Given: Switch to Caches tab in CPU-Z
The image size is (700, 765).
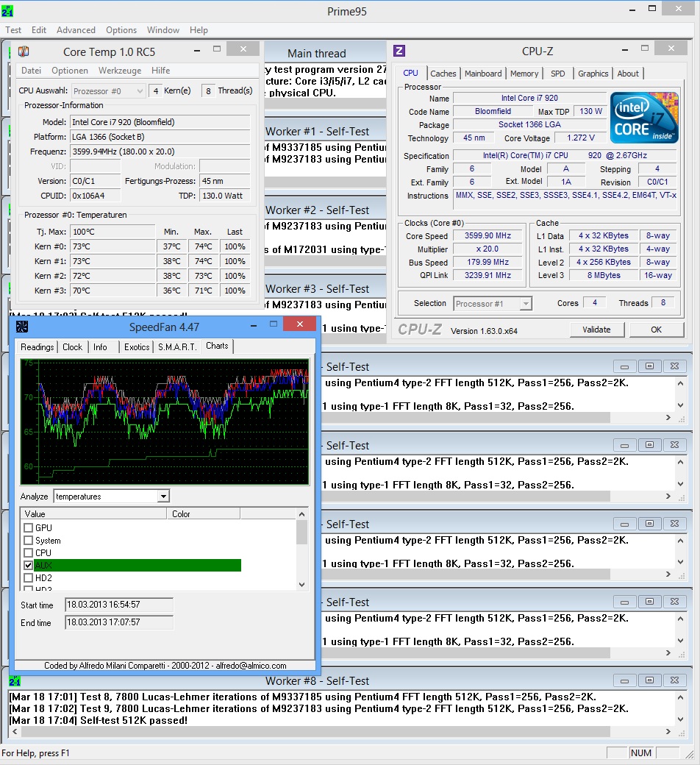Looking at the screenshot, I should coord(443,73).
